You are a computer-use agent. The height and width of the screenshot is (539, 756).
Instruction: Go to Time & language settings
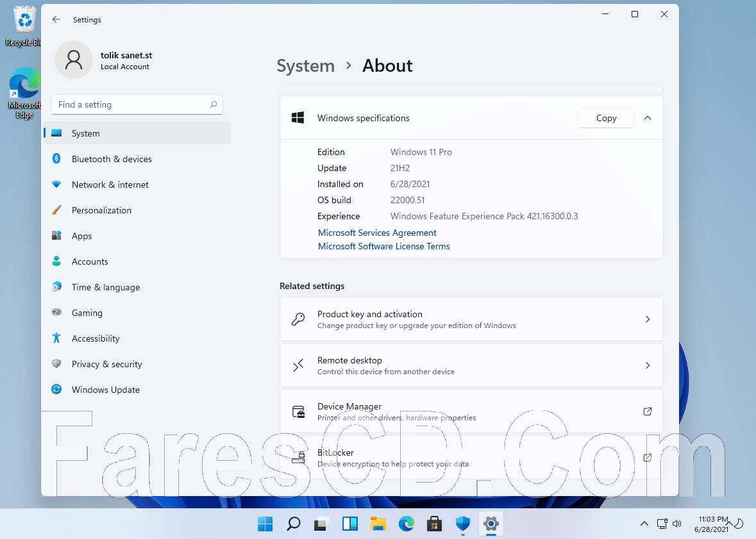[x=137, y=287]
